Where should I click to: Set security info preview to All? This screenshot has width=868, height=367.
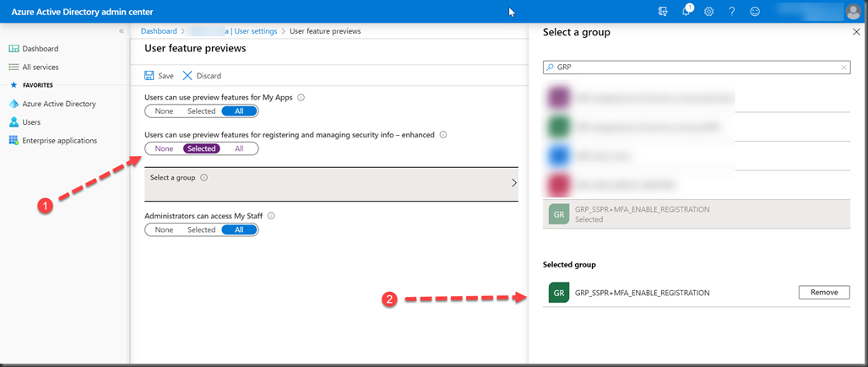(239, 148)
